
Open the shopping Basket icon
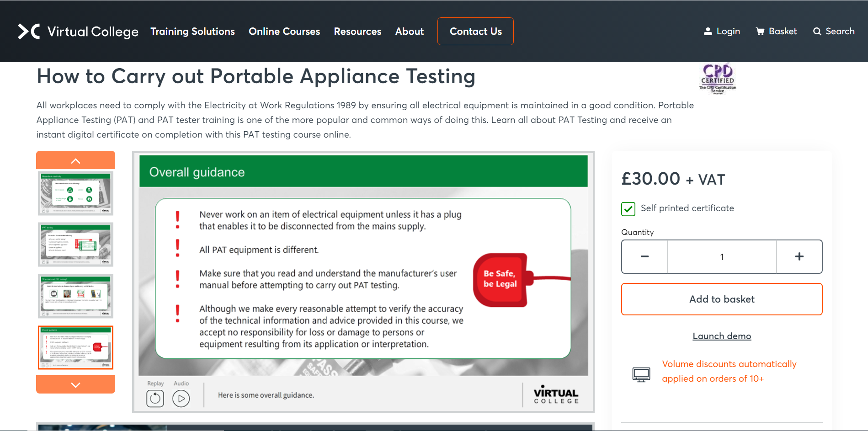[x=760, y=32]
